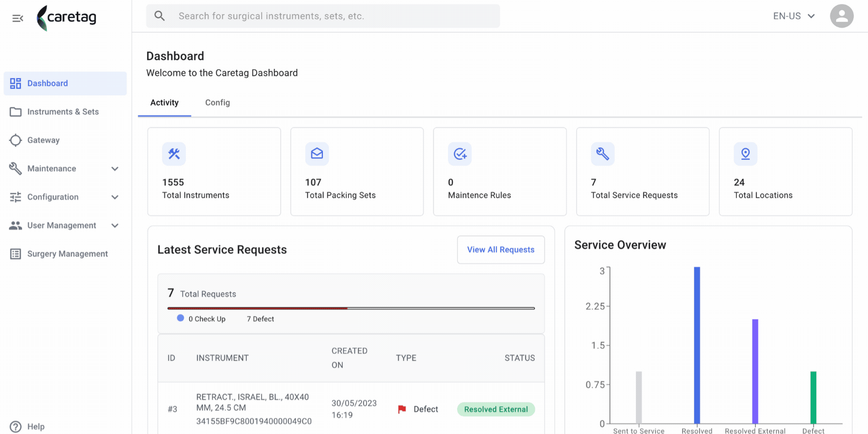Click the Maintence Rules checkmark icon
Image resolution: width=868 pixels, height=434 pixels.
(x=460, y=154)
